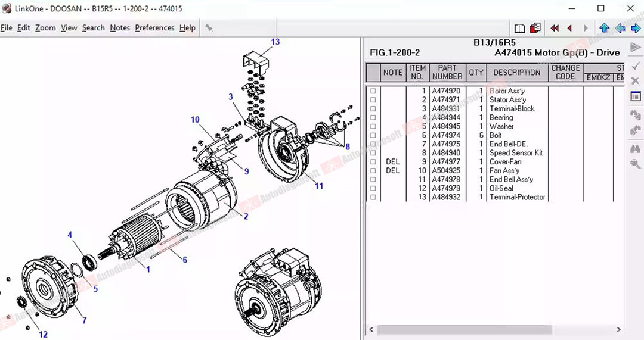Select Cover-Fan description text
Viewport: 644px width, 340px height.
click(x=505, y=161)
